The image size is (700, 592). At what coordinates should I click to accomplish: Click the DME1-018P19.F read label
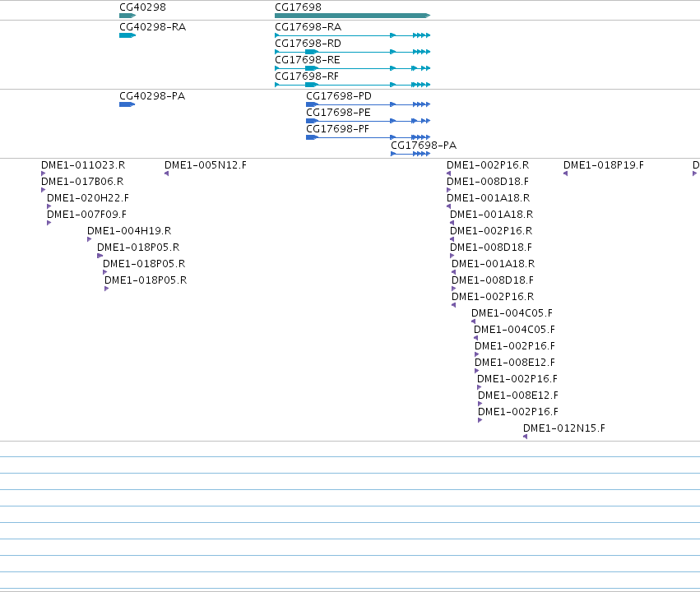604,165
